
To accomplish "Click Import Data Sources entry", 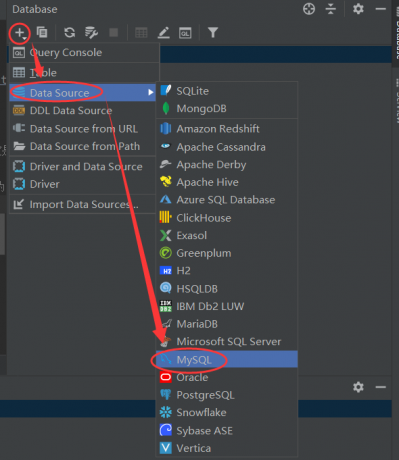I will coord(83,204).
